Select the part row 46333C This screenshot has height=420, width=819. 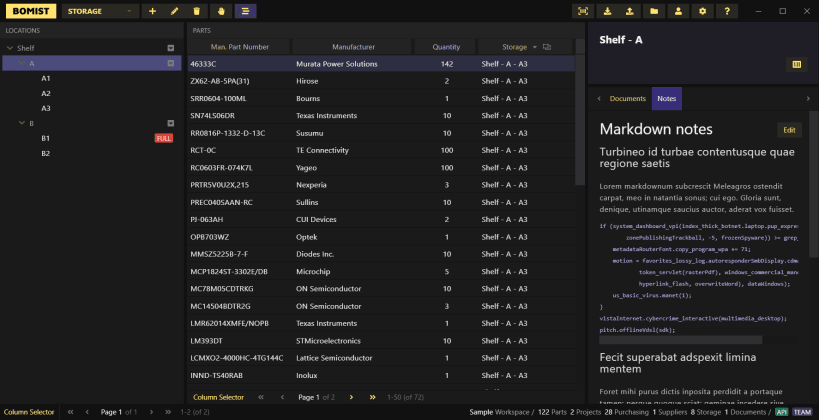coord(381,64)
